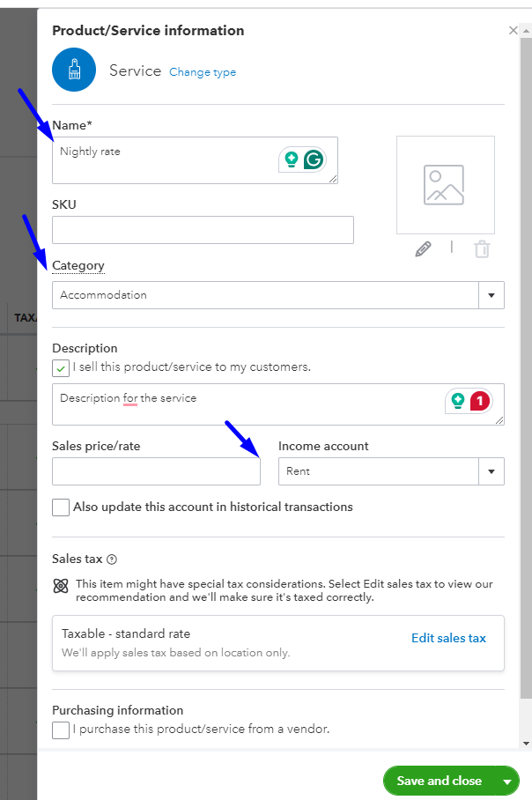Open the Save and close dropdown arrow
532x800 pixels.
506,781
